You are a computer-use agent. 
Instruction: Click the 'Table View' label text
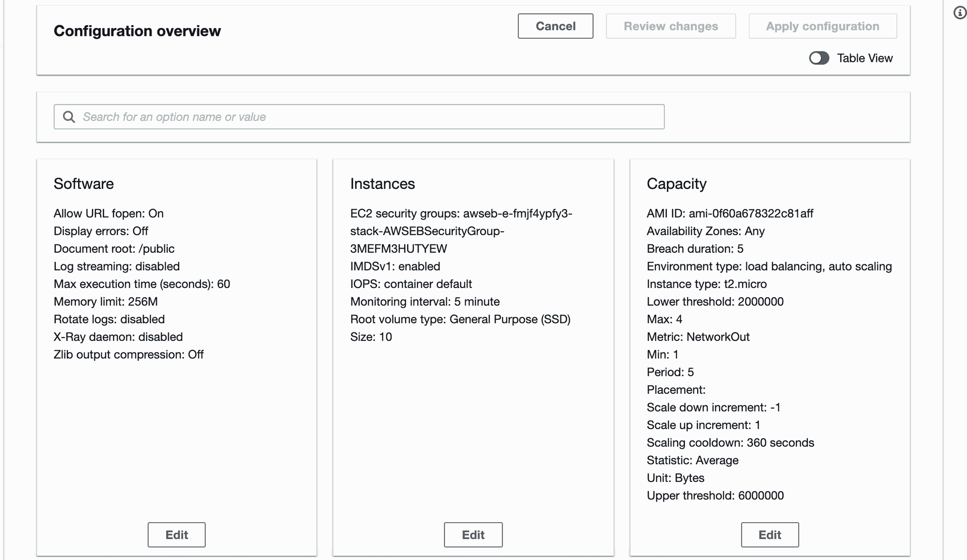point(865,58)
